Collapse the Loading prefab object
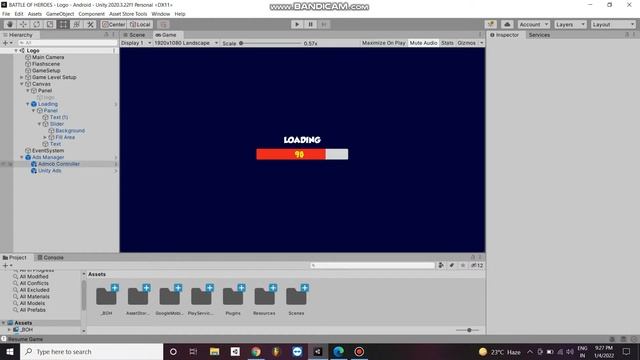Image resolution: width=640 pixels, height=360 pixels. point(28,104)
